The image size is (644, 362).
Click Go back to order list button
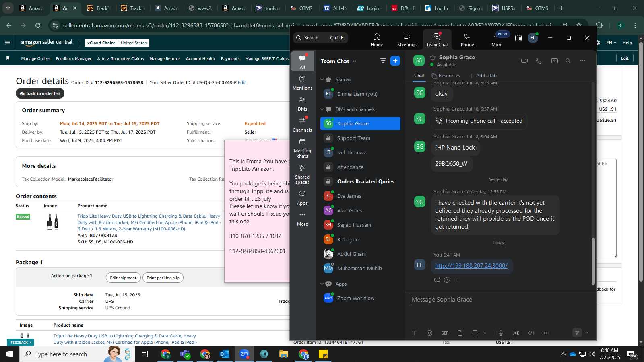coord(40,93)
